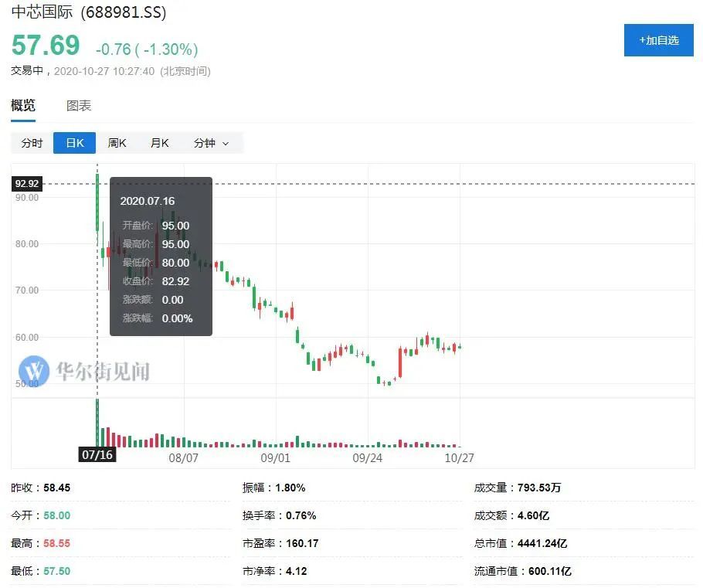Viewport: 703px width, 588px height.
Task: Click the 07/16 date marker on axis
Action: coord(97,454)
